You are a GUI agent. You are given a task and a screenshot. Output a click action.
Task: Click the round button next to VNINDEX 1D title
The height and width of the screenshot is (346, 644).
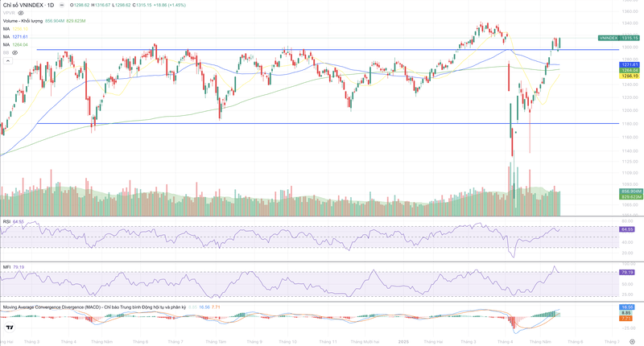tap(62, 5)
